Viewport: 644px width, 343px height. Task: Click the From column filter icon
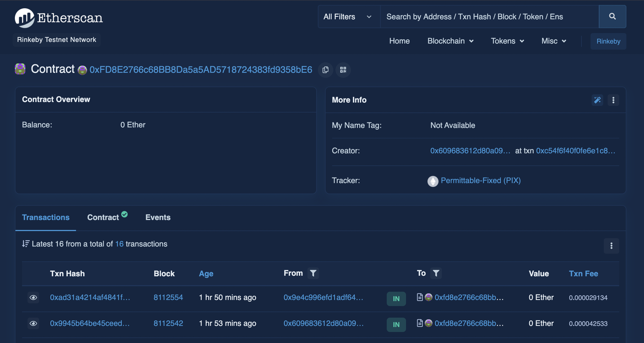click(313, 273)
